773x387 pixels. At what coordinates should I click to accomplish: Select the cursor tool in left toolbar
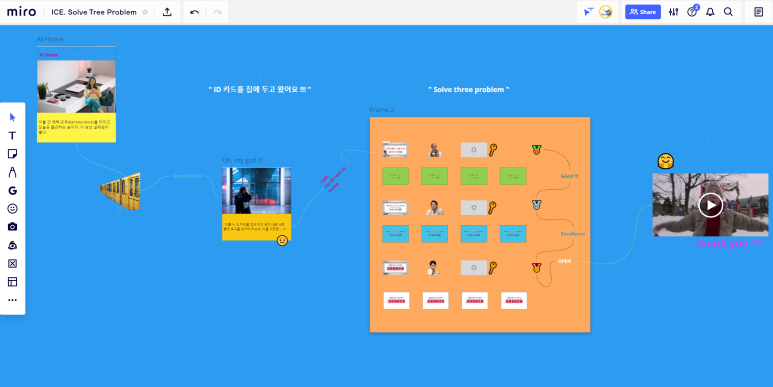point(12,117)
